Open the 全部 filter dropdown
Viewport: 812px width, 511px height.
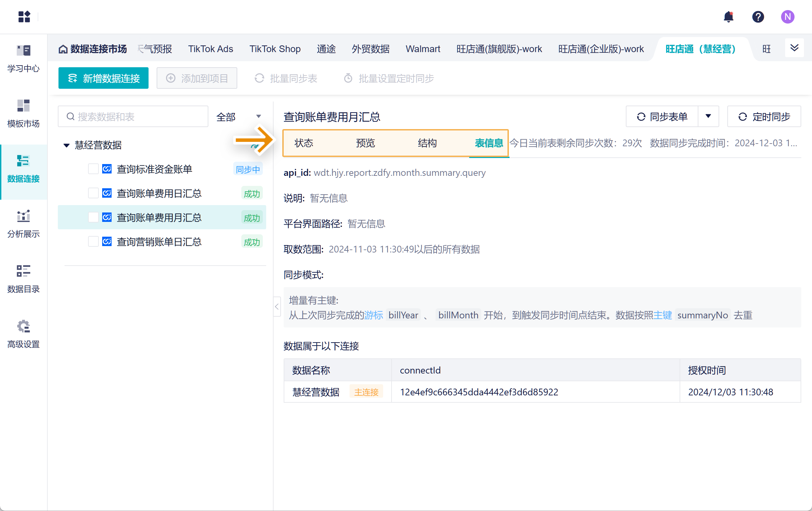pyautogui.click(x=238, y=117)
